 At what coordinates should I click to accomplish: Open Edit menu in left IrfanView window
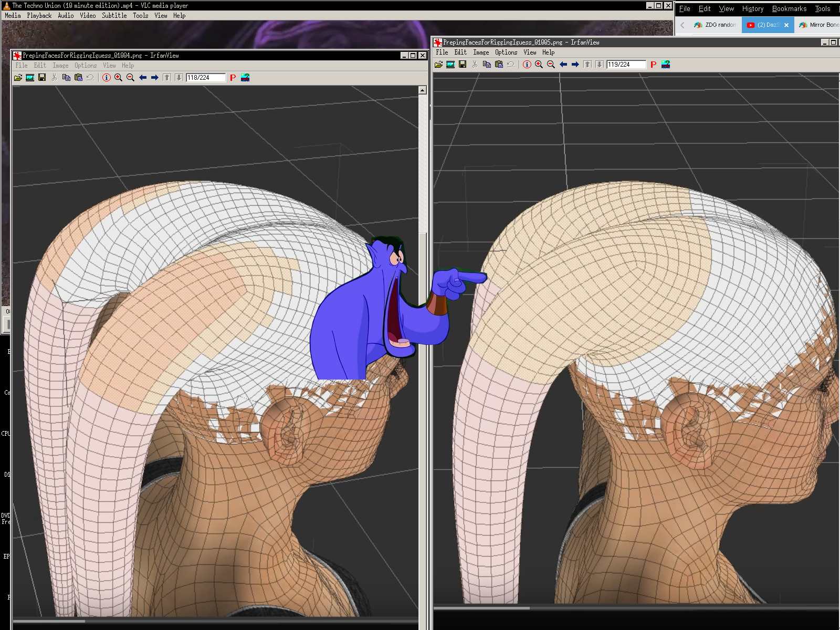[40, 66]
